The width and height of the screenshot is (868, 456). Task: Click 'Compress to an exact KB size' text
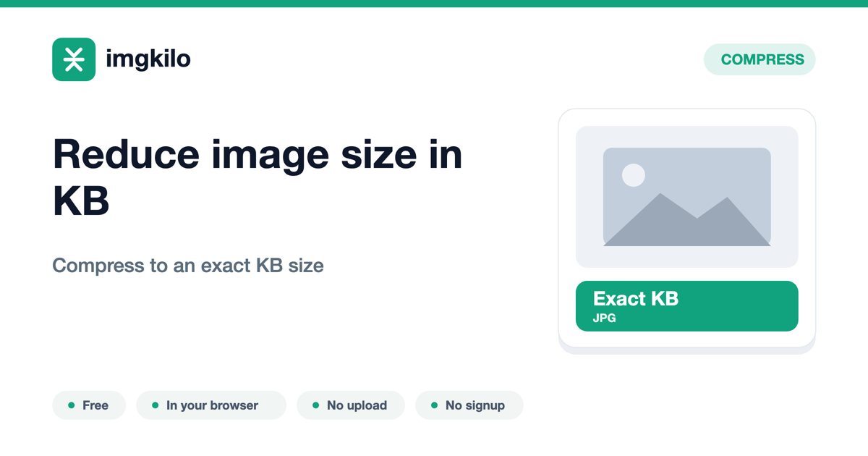click(x=188, y=266)
